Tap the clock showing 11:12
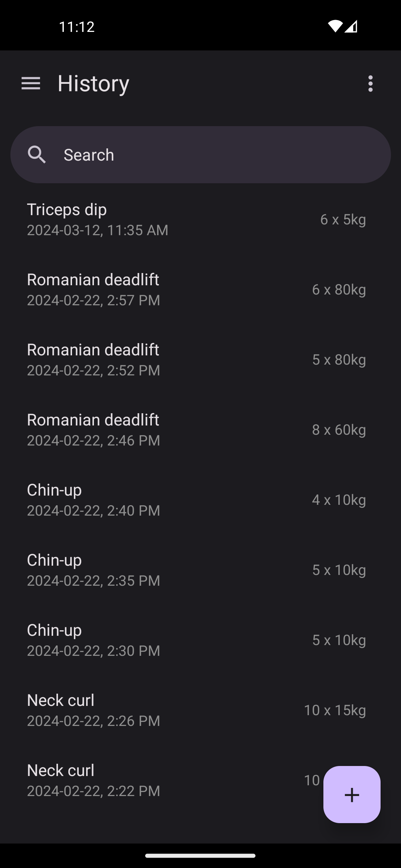401x868 pixels. [x=77, y=27]
